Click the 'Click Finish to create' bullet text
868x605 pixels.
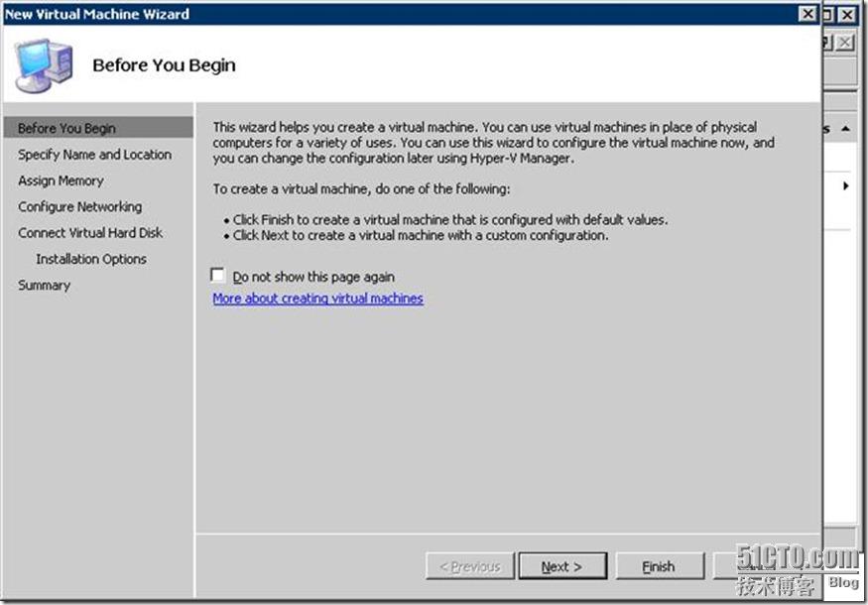pyautogui.click(x=450, y=220)
